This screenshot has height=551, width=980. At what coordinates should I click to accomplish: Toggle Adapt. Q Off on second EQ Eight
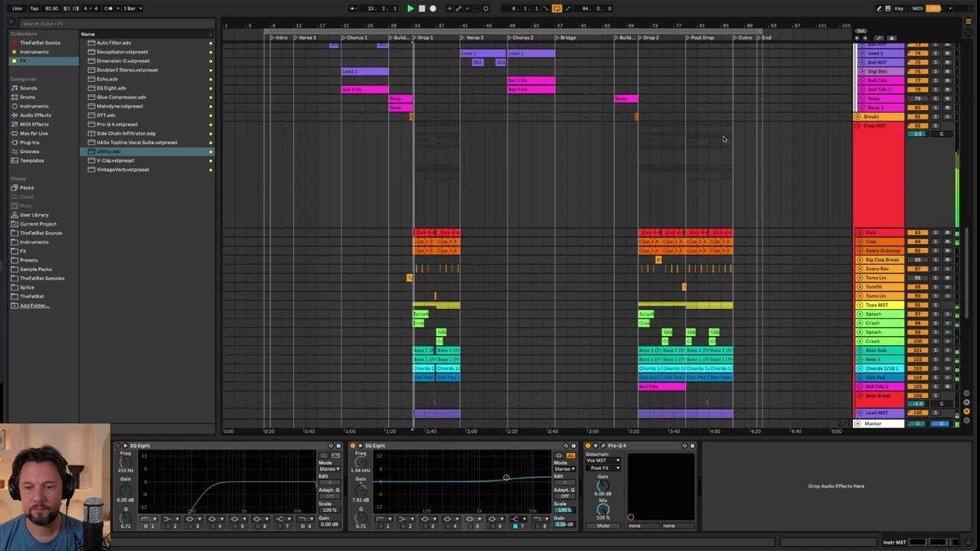tap(564, 496)
